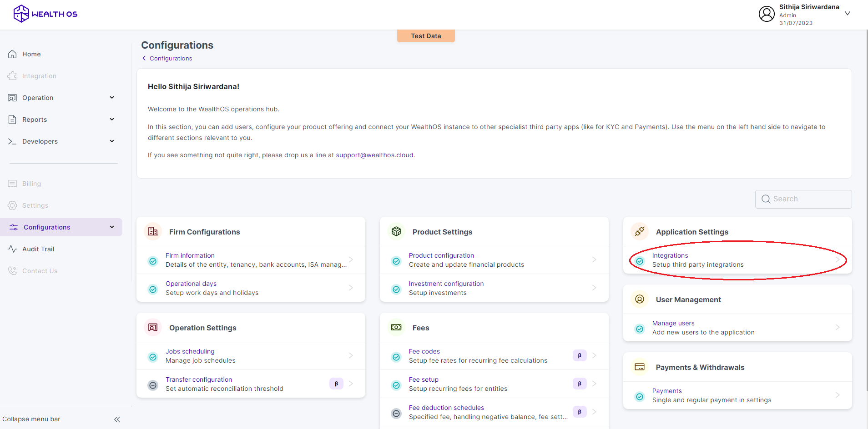Click the Configurations breadcrumb link
The image size is (868, 429).
point(171,58)
